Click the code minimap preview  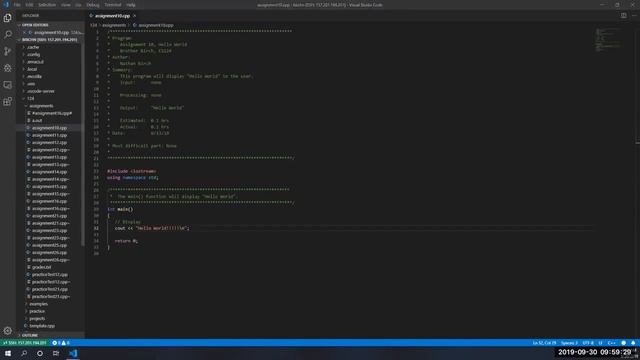(x=607, y=40)
